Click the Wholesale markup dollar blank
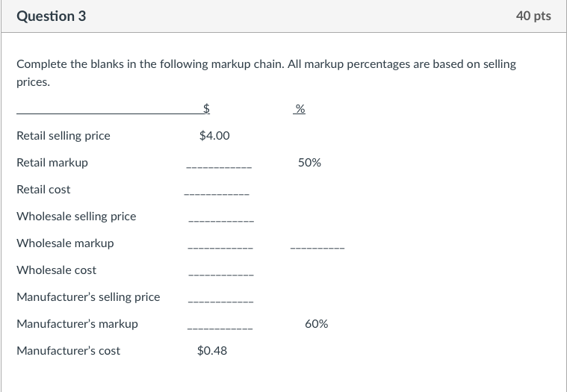567x392 pixels. pyautogui.click(x=220, y=248)
